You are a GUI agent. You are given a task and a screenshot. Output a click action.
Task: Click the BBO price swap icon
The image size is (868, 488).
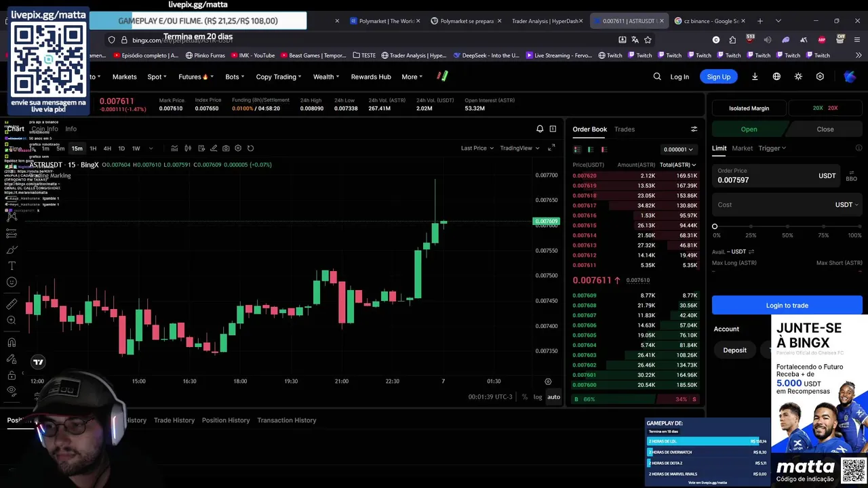tap(851, 176)
